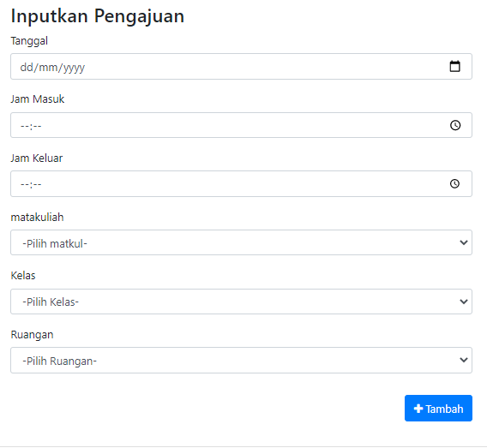This screenshot has height=448, width=487.
Task: Click the matakuliah label
Action: pyautogui.click(x=37, y=217)
